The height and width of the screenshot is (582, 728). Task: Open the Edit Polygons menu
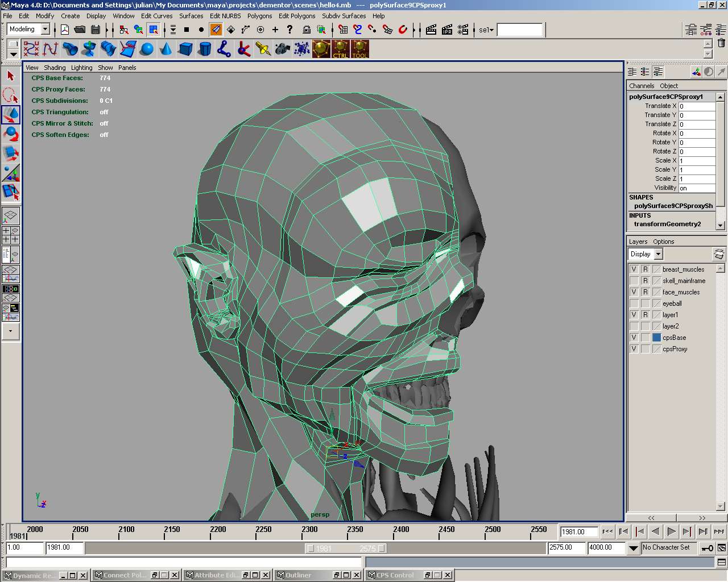[296, 16]
